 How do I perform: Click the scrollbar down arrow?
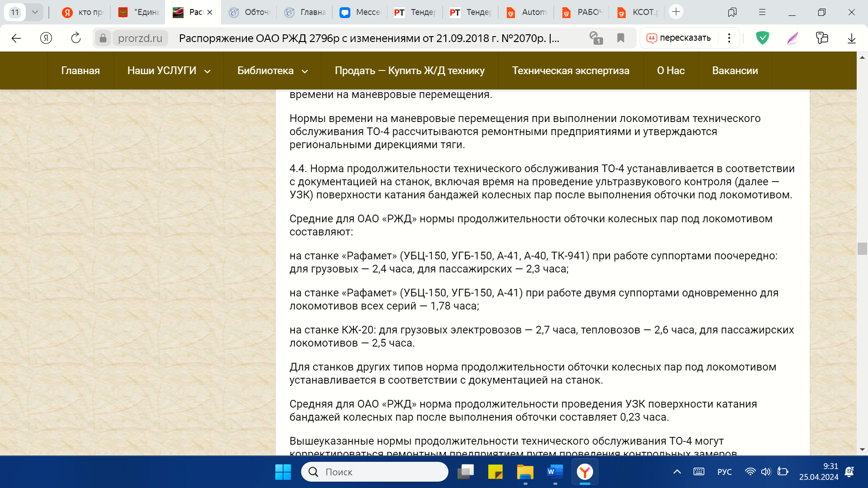tap(862, 450)
